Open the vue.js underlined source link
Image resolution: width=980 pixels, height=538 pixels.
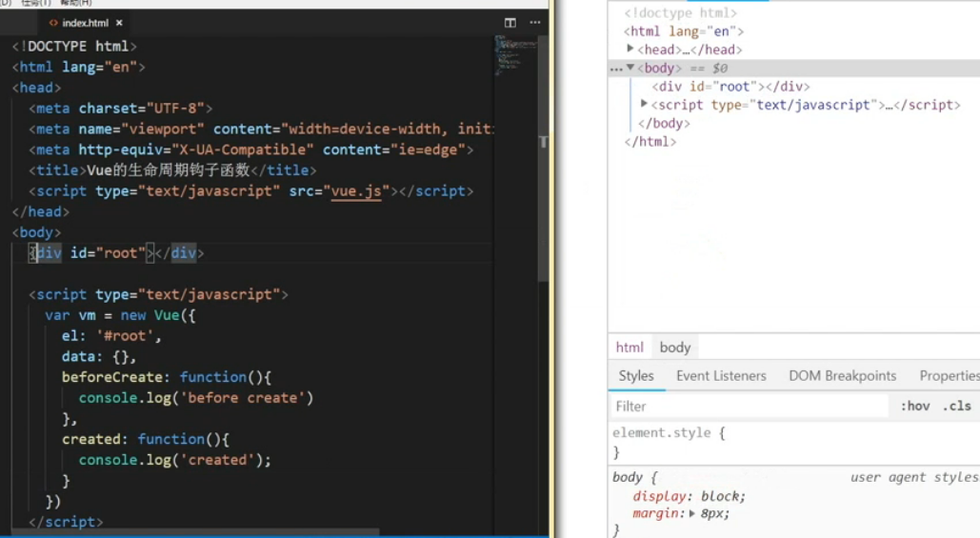(x=355, y=191)
